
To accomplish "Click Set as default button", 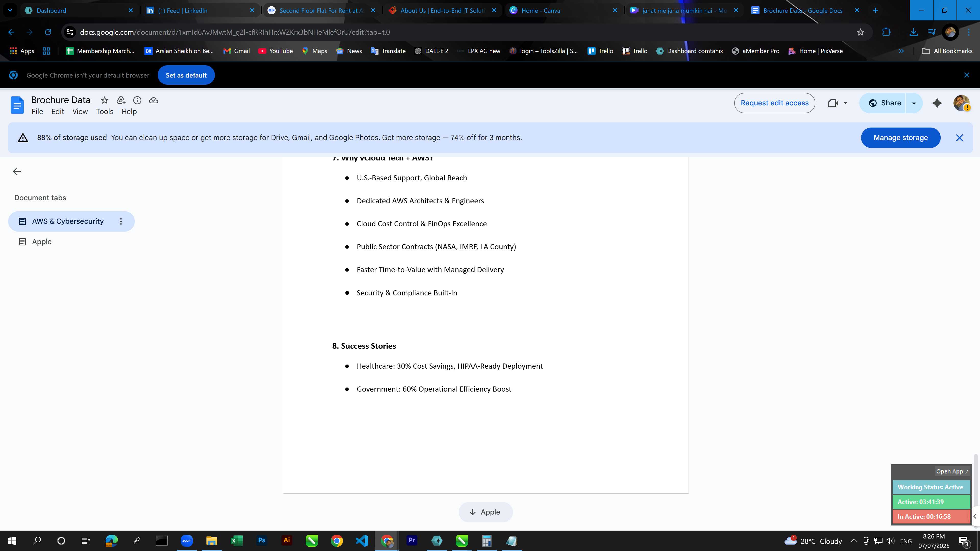I will (186, 75).
